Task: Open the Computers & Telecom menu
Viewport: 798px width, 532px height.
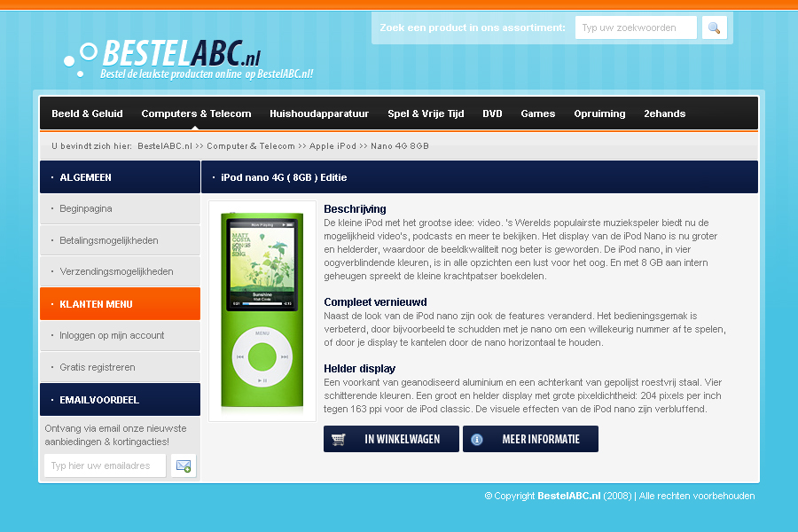Action: coord(196,113)
